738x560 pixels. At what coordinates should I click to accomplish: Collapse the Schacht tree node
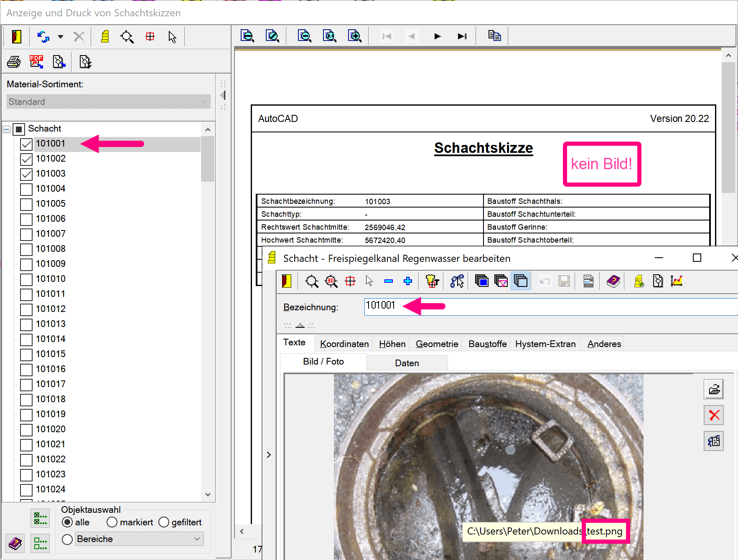[7, 129]
